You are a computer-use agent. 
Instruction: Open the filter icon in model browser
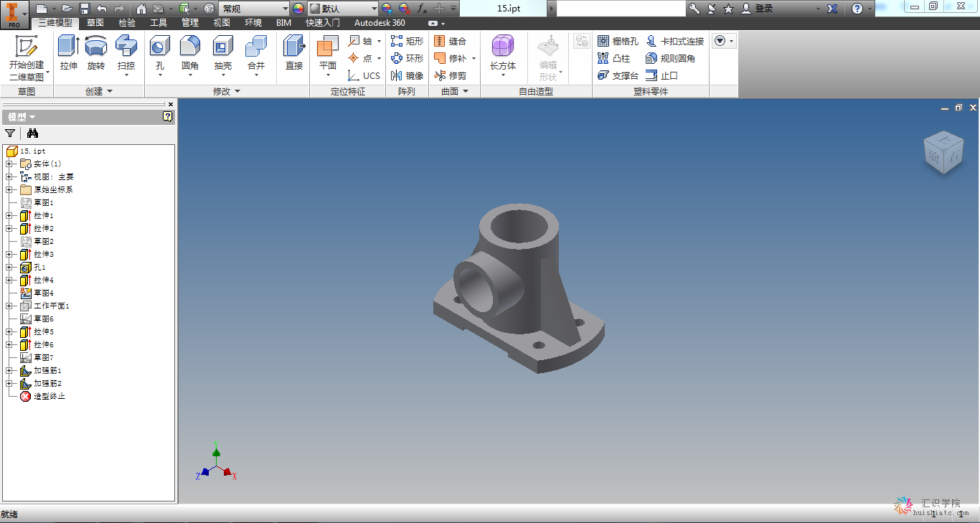(10, 133)
